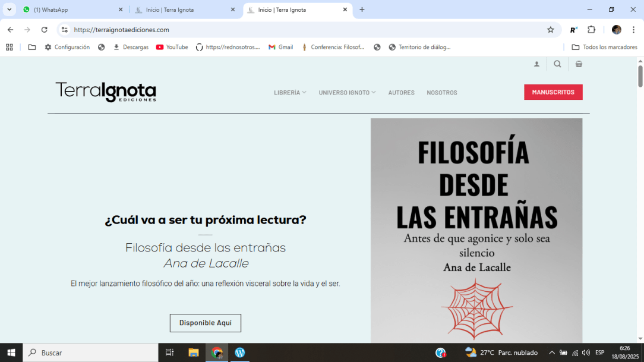Open the Nosotros menu item
Viewport: 644px width, 362px height.
click(442, 93)
